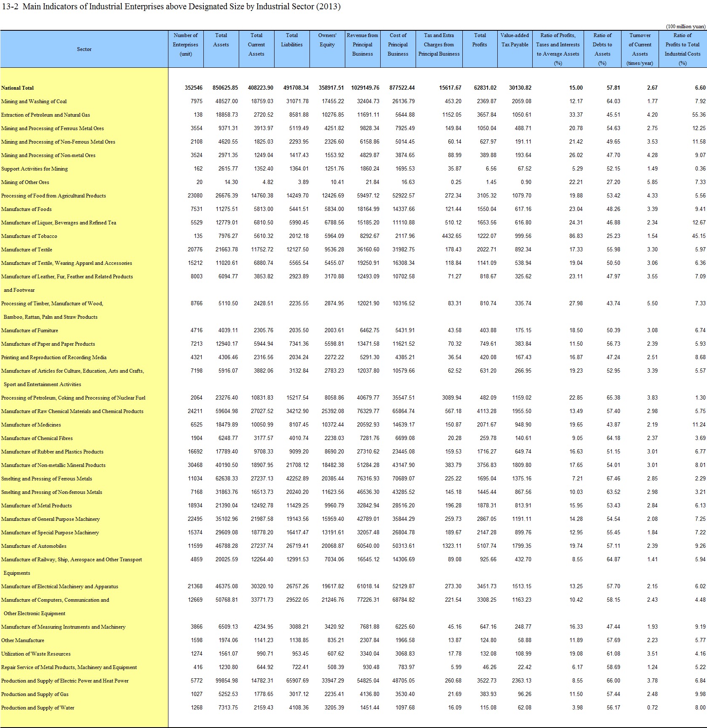Click 'Manufacture of Paper and Paper Products'

[x=48, y=344]
